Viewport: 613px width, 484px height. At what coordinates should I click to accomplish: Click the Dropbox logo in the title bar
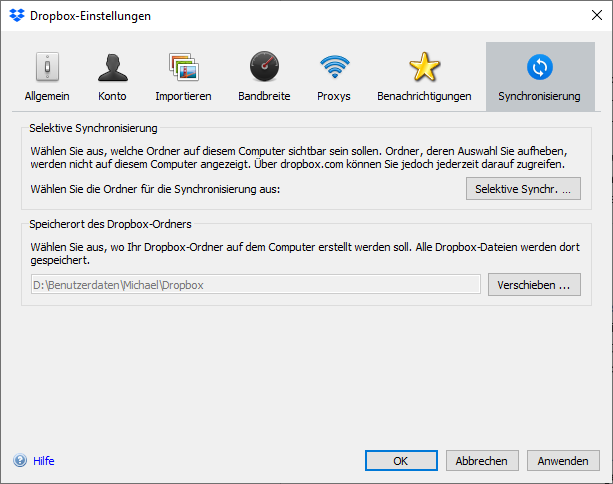(17, 16)
